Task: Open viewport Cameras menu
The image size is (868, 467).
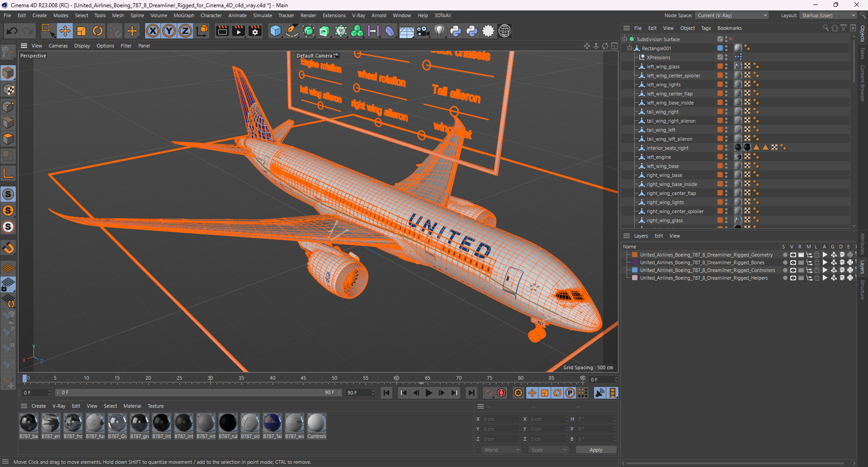Action: [x=58, y=46]
